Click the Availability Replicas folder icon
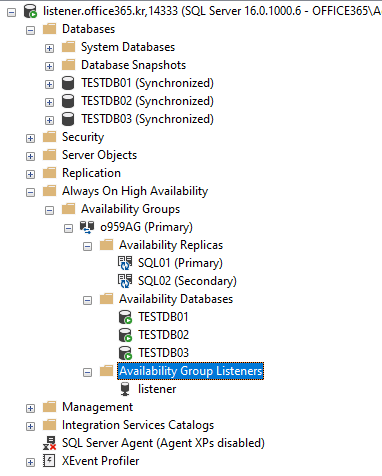Viewport: 382px width, 476px height. coord(106,245)
